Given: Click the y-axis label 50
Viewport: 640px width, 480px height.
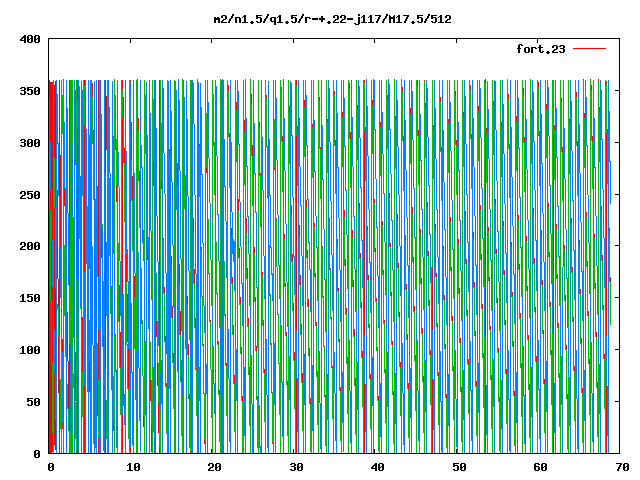Looking at the screenshot, I should point(33,402).
